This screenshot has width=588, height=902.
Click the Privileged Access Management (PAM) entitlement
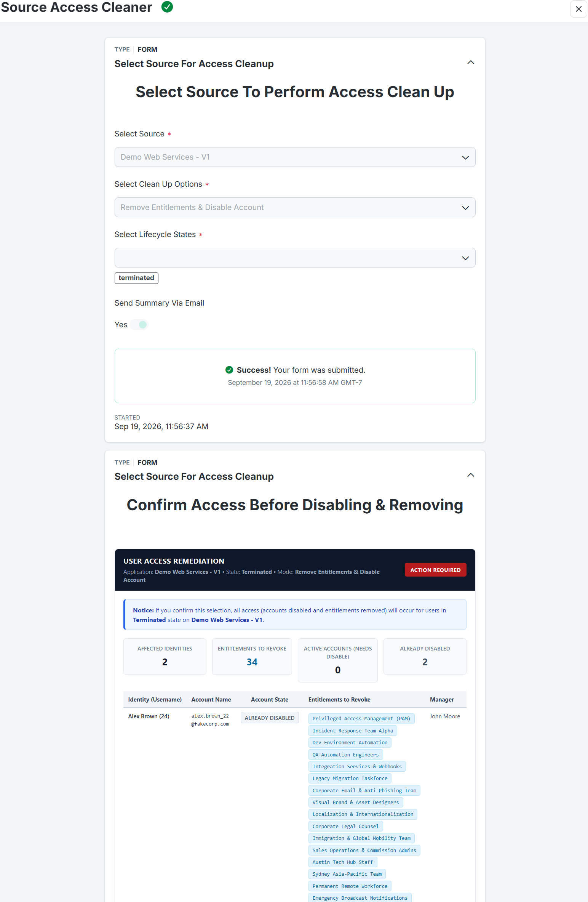pyautogui.click(x=361, y=718)
